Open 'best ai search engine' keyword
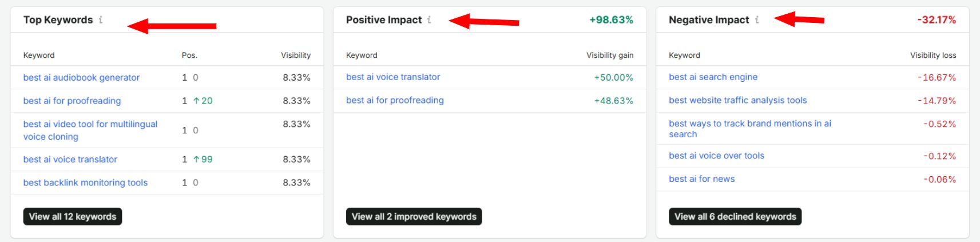The height and width of the screenshot is (242, 980). [713, 77]
